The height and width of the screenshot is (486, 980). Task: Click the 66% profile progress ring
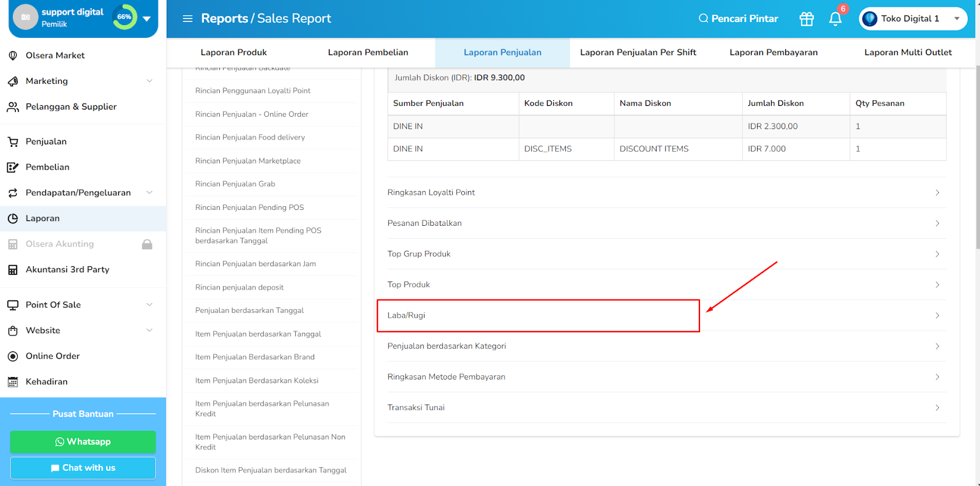[x=125, y=17]
